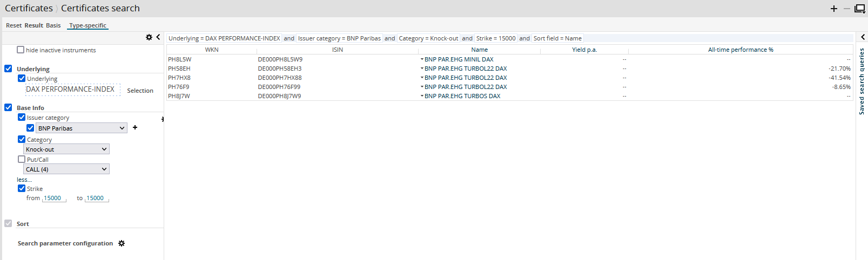Open the BNP Paribas issuer dropdown
The width and height of the screenshot is (868, 260).
pos(82,128)
